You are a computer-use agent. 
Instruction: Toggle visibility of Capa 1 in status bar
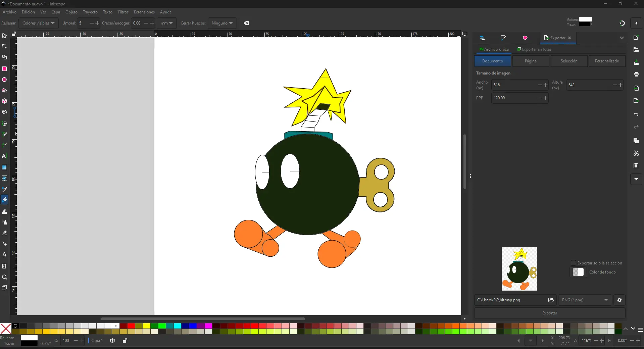(x=112, y=341)
